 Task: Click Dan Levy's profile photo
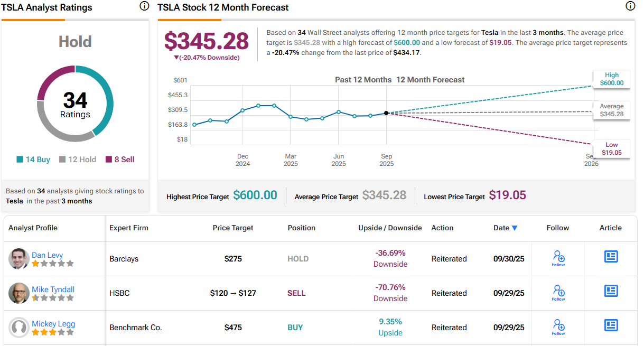19,259
